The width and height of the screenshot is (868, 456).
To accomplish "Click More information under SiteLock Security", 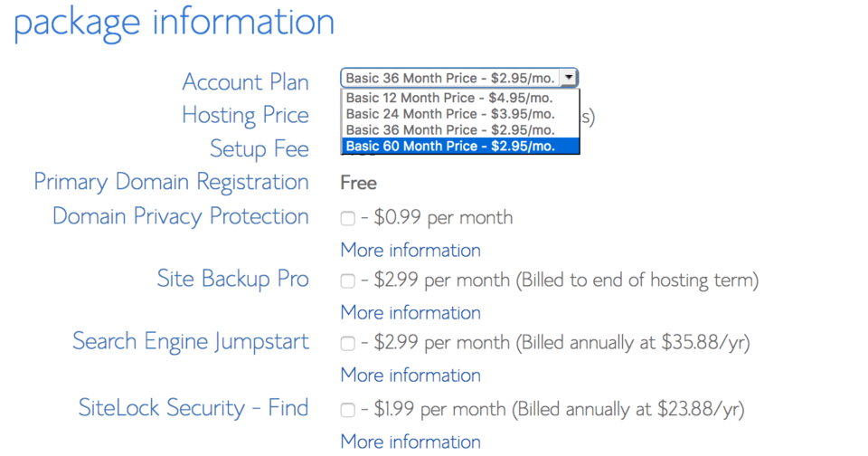I will pyautogui.click(x=410, y=442).
